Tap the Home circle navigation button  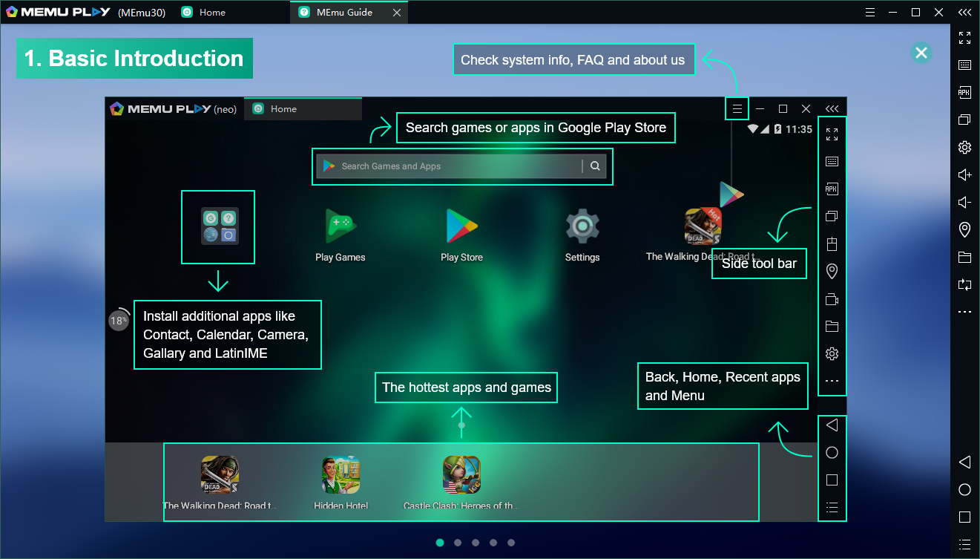click(x=964, y=488)
